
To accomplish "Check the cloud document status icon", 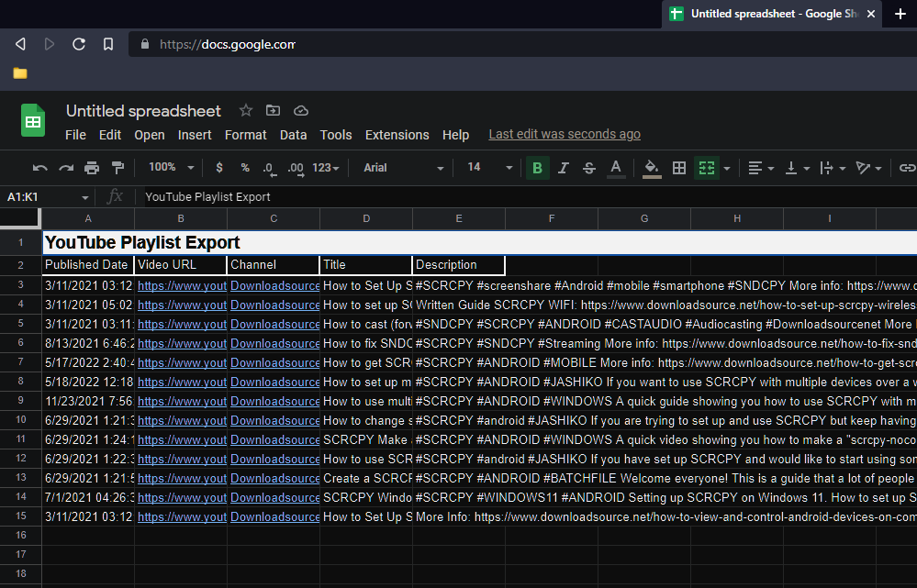I will pyautogui.click(x=300, y=110).
